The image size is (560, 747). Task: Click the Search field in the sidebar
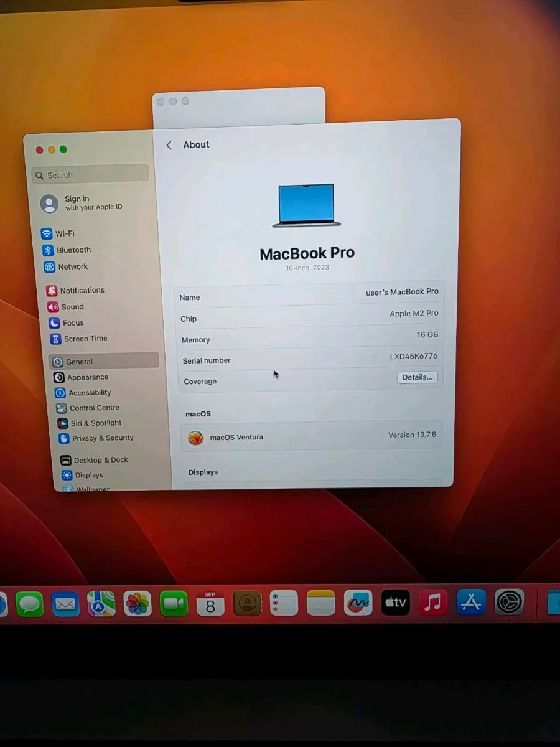[90, 175]
